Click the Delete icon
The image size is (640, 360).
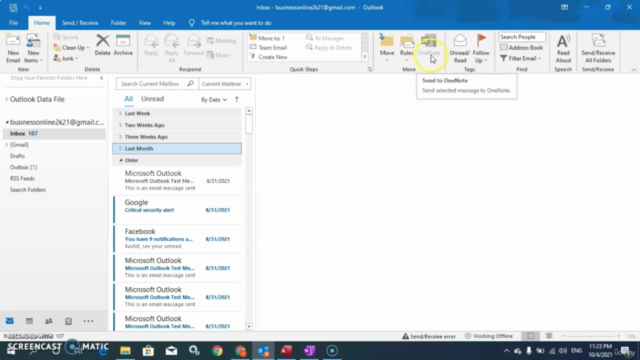coord(102,41)
